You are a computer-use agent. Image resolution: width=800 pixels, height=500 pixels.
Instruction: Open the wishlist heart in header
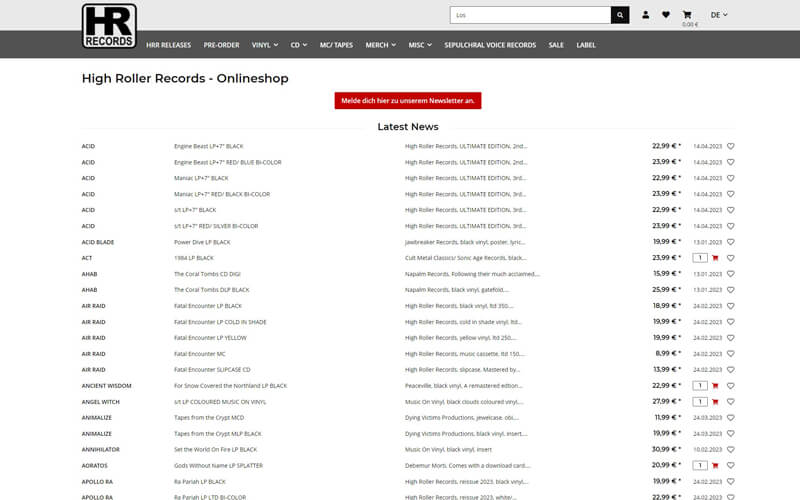(666, 15)
